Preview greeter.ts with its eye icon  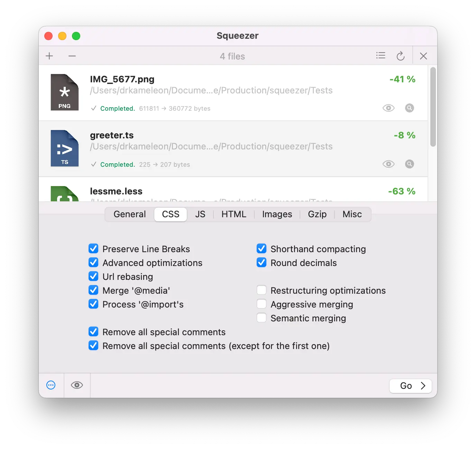pos(388,164)
